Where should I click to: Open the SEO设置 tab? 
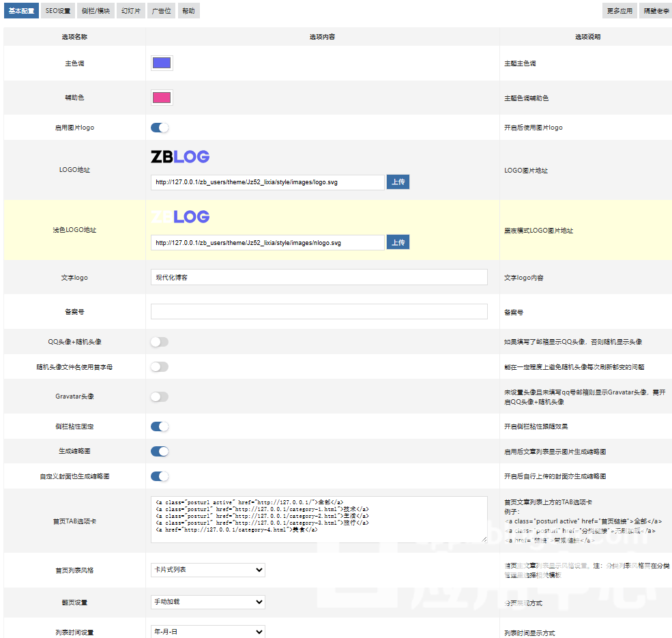pos(58,11)
